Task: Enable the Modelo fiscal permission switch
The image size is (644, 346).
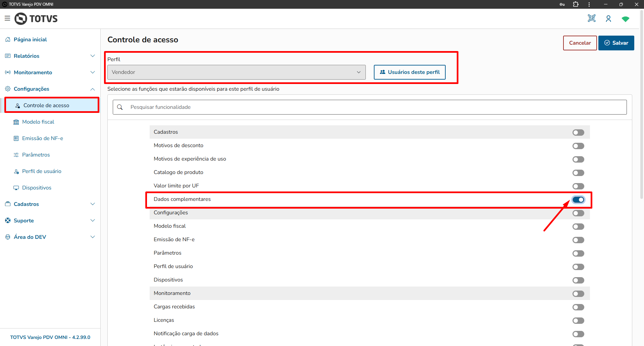Action: [578, 226]
